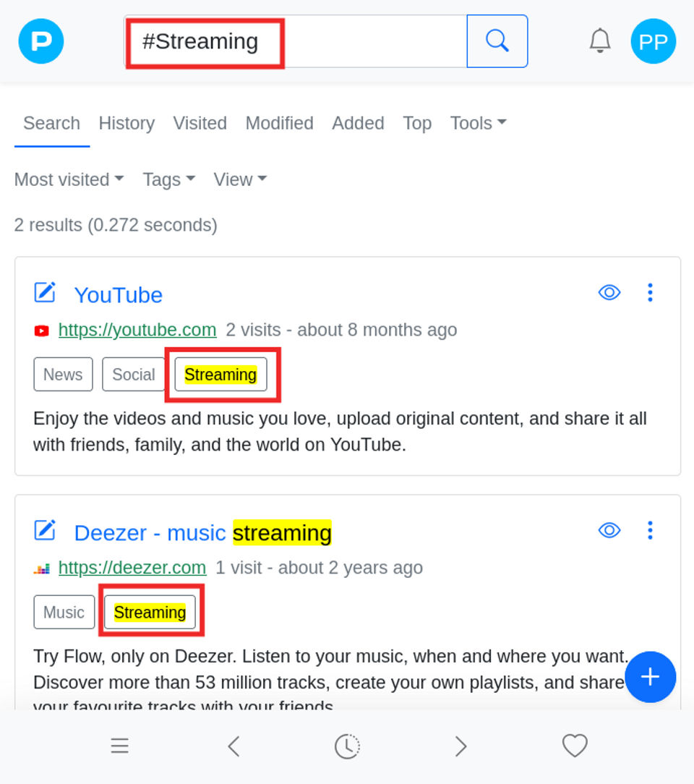Click the Social tag on YouTube
The height and width of the screenshot is (784, 694).
tap(134, 374)
